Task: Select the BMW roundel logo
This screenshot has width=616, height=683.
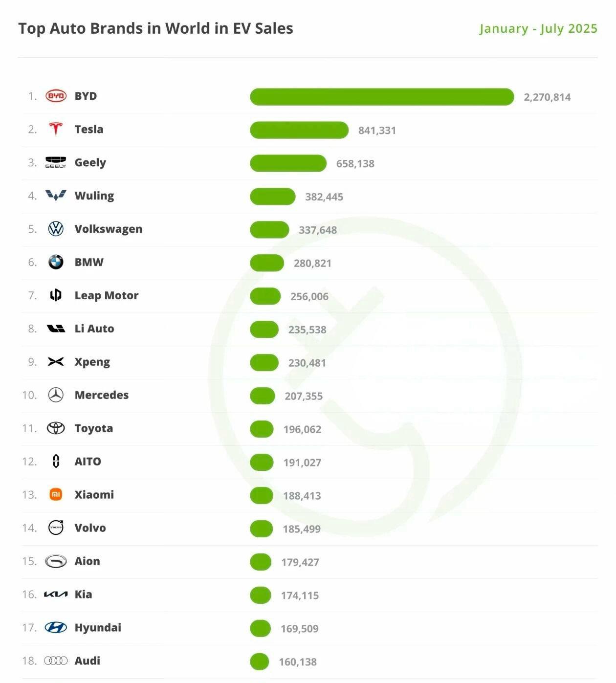Action: click(x=56, y=262)
